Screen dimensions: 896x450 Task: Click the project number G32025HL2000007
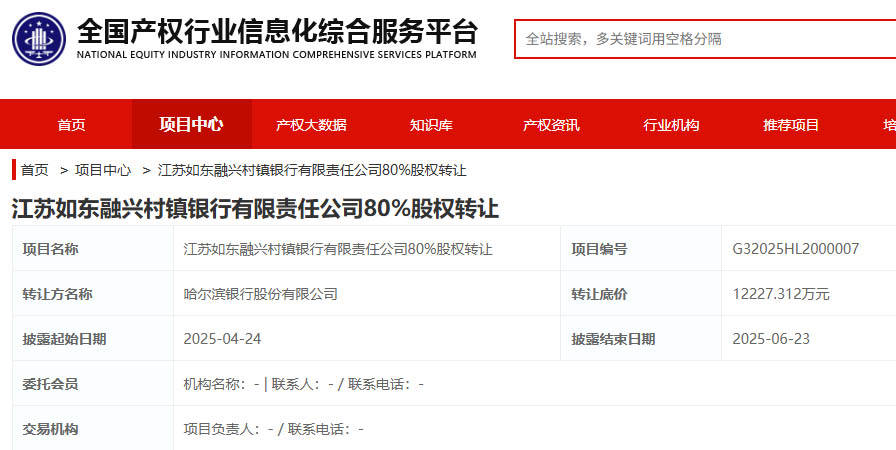coord(795,249)
